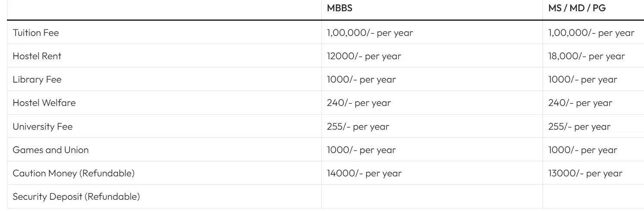Select the 14000/- per year caution money

[x=364, y=173]
